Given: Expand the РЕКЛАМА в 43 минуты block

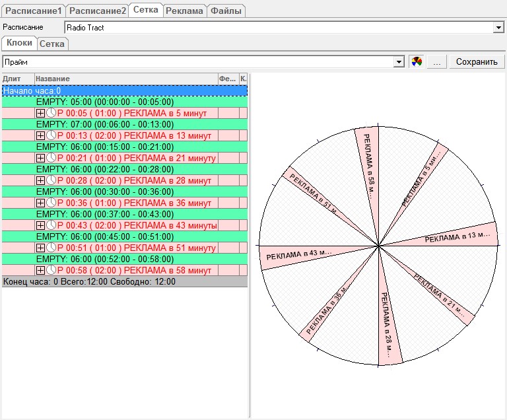Looking at the screenshot, I should tap(40, 226).
